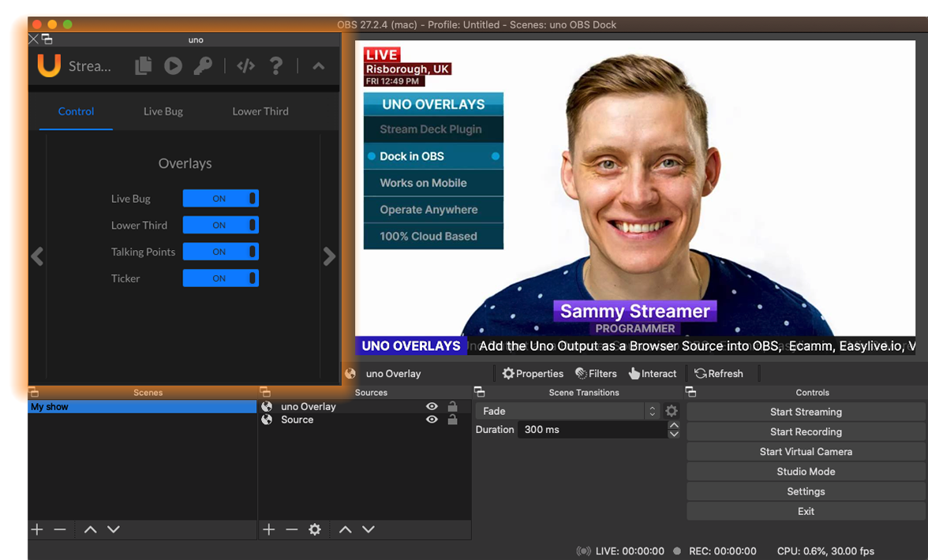Hide the Source in the Sources list
The image size is (928, 560).
pyautogui.click(x=432, y=419)
